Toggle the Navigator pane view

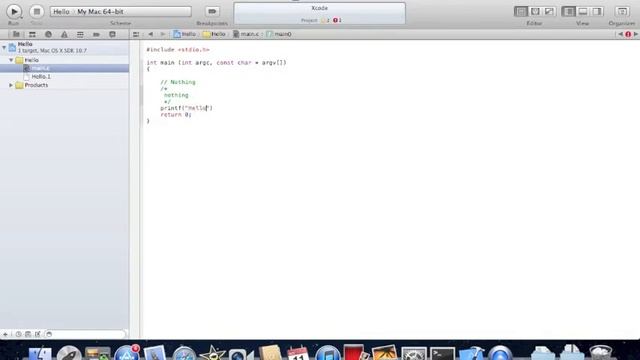click(568, 11)
